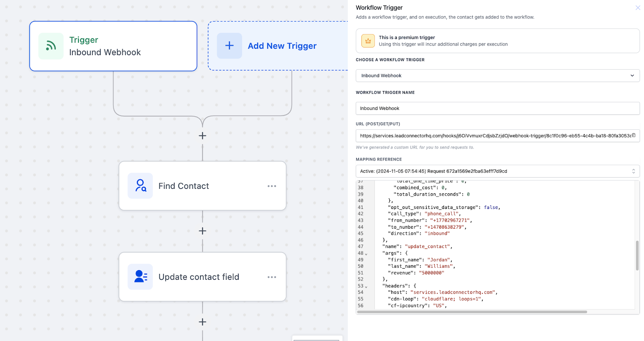Open the Find Contact three-dot menu
The width and height of the screenshot is (644, 341).
pyautogui.click(x=272, y=186)
